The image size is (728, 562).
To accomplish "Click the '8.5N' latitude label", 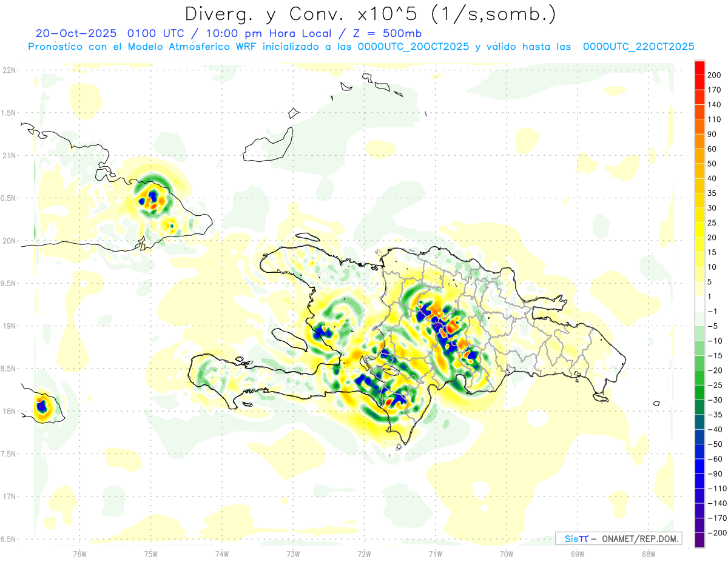I will (x=9, y=369).
